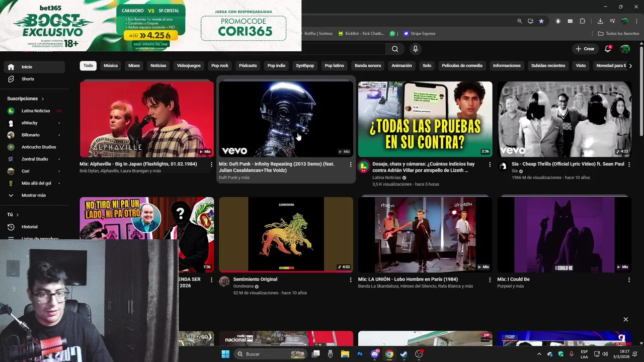Open Chrome media control icon

612,21
